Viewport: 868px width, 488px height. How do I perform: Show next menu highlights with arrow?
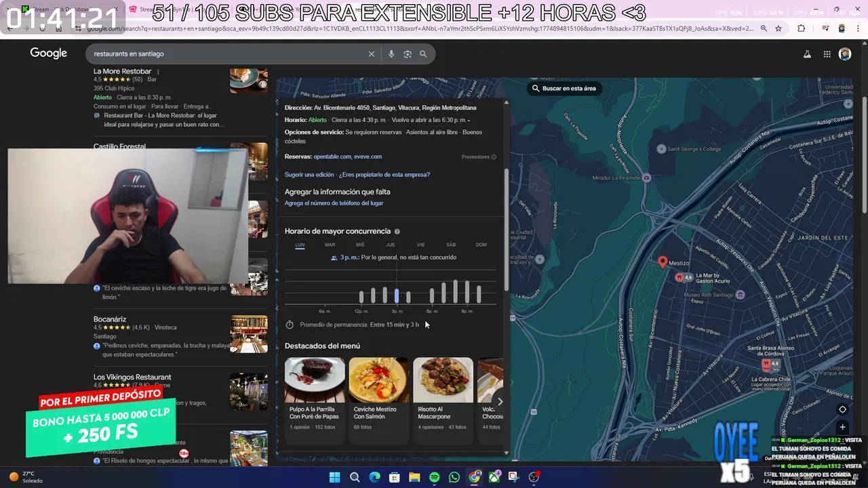click(x=500, y=401)
